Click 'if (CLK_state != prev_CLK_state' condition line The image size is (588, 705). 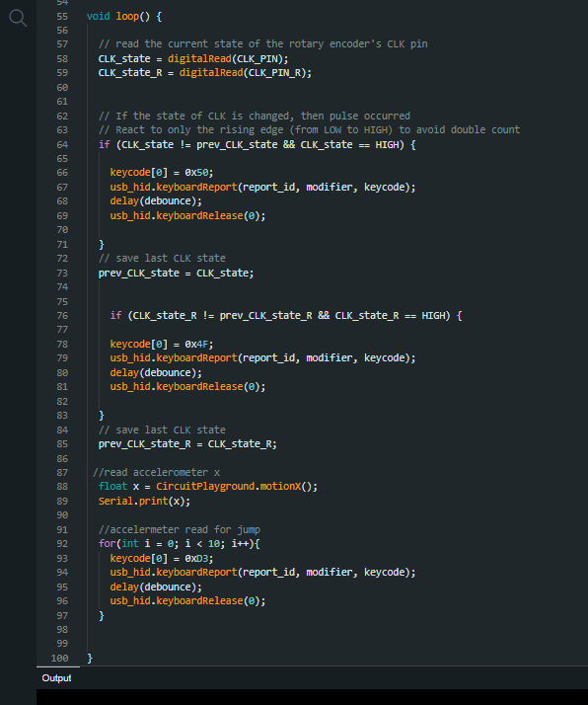[x=257, y=145]
